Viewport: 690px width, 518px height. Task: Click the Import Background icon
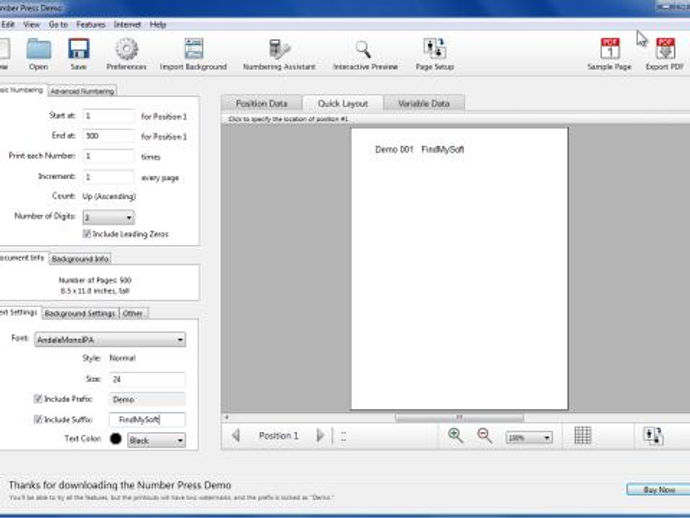pyautogui.click(x=194, y=48)
